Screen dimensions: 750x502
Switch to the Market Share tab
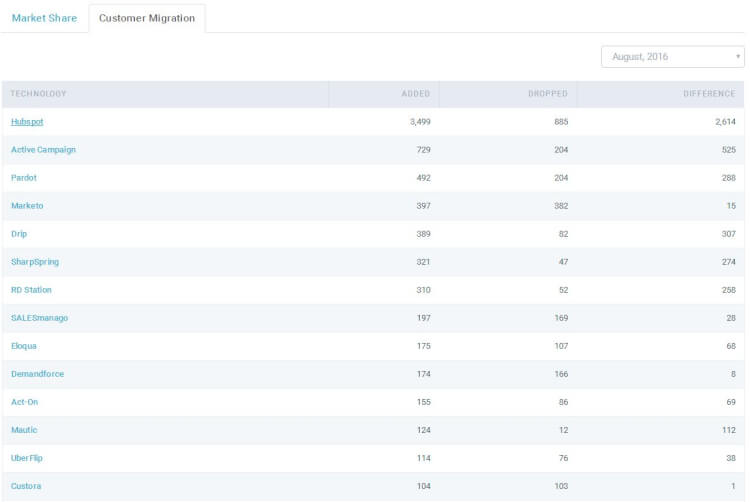click(x=44, y=18)
